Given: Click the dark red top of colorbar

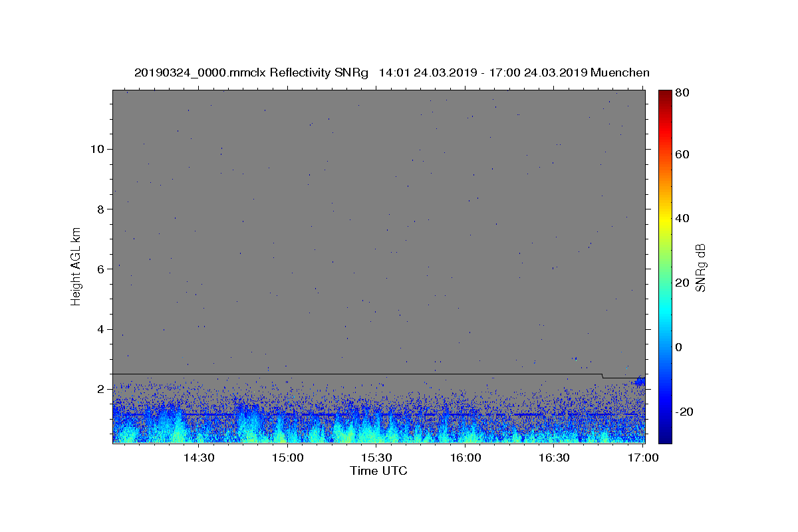Looking at the screenshot, I should pos(665,94).
